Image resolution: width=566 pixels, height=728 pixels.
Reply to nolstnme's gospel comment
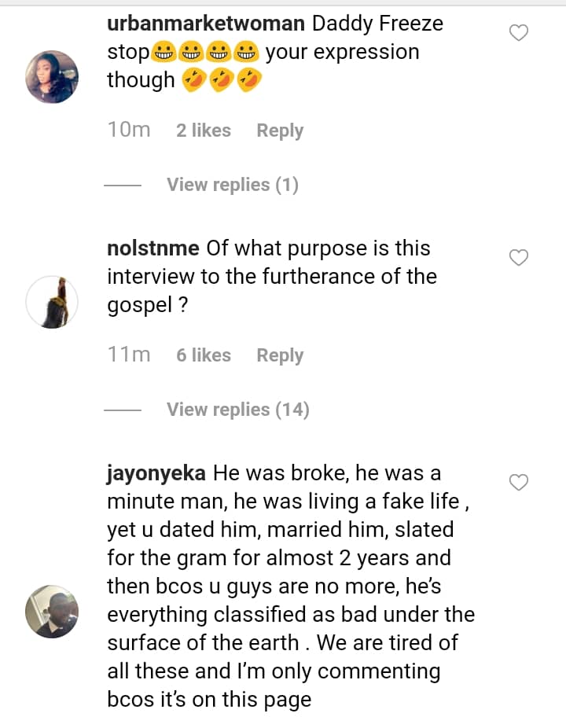tap(280, 355)
